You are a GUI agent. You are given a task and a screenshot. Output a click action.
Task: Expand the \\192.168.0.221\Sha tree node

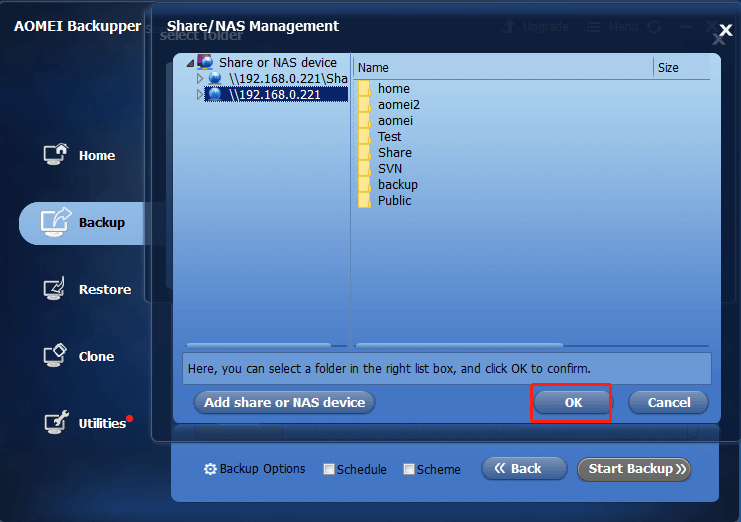(x=200, y=78)
